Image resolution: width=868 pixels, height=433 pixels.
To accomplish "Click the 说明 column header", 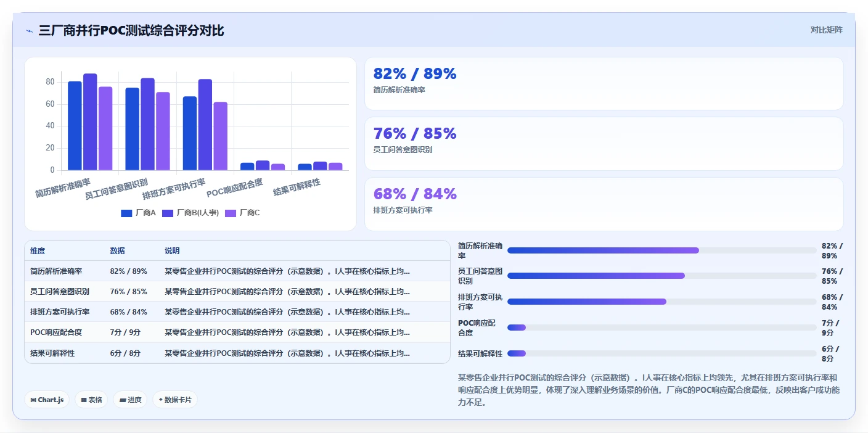I will click(172, 251).
